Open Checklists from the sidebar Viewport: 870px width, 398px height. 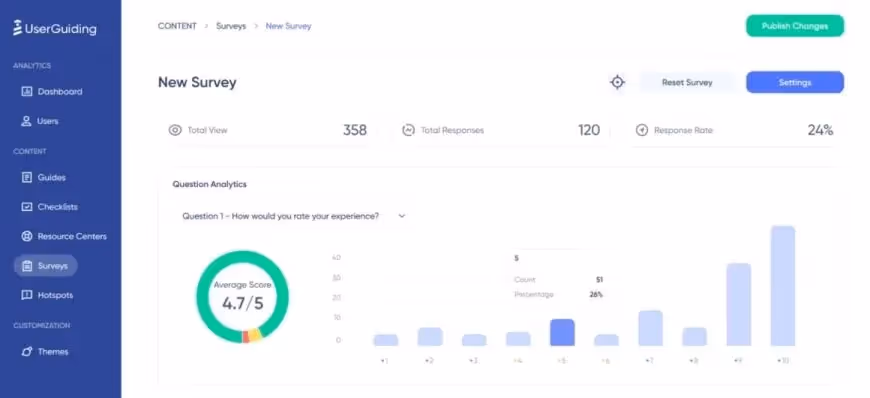point(49,207)
